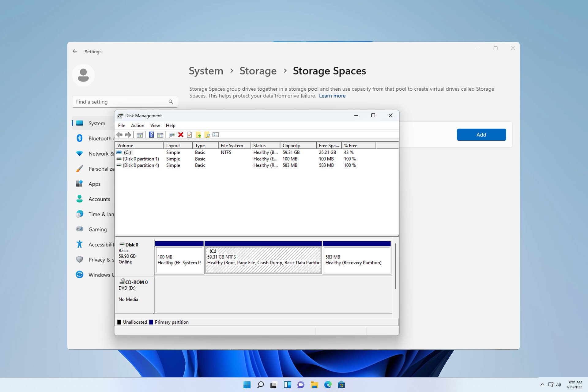
Task: Click the Add button for Storage Spaces
Action: click(481, 135)
